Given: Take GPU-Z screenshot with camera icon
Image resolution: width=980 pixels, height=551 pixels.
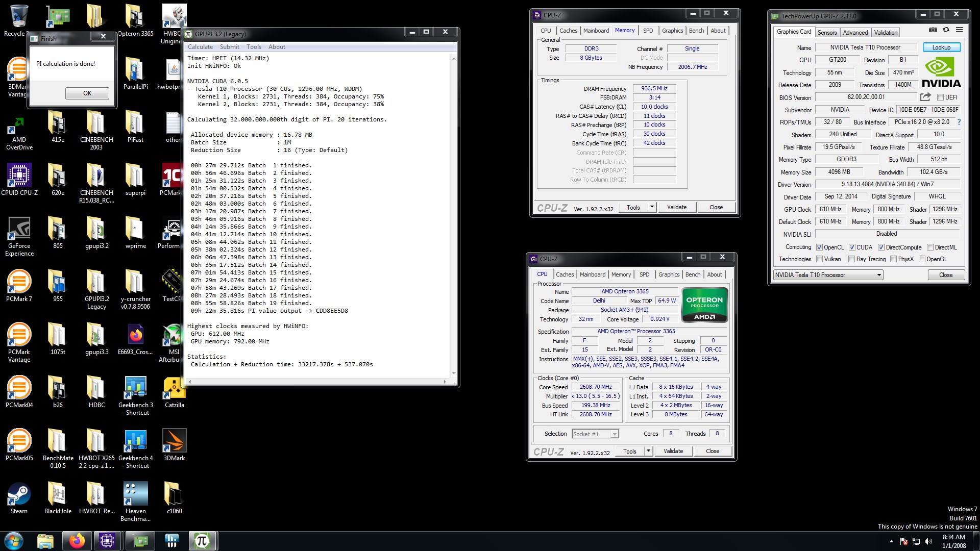Looking at the screenshot, I should point(933,30).
